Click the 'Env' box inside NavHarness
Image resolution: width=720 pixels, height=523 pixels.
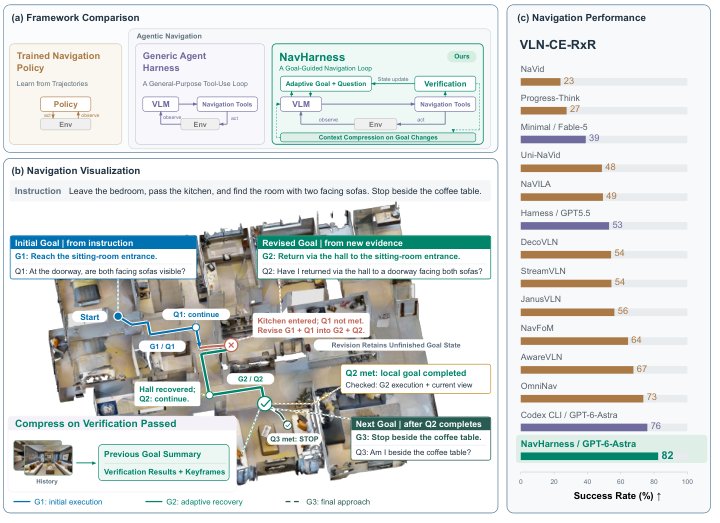(375, 124)
